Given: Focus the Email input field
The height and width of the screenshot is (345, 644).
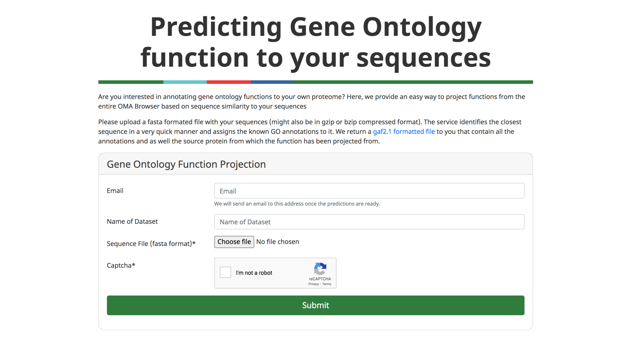Looking at the screenshot, I should tap(369, 191).
